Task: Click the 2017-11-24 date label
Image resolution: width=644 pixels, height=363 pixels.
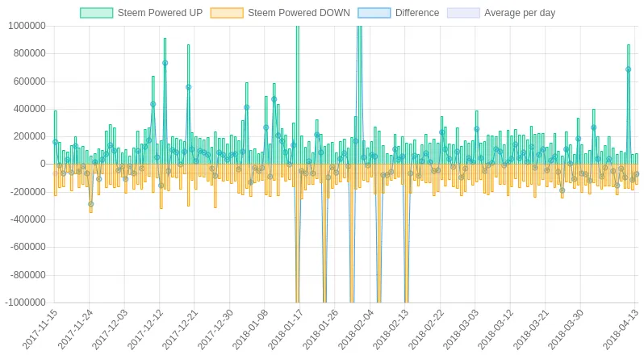Action: 75,329
